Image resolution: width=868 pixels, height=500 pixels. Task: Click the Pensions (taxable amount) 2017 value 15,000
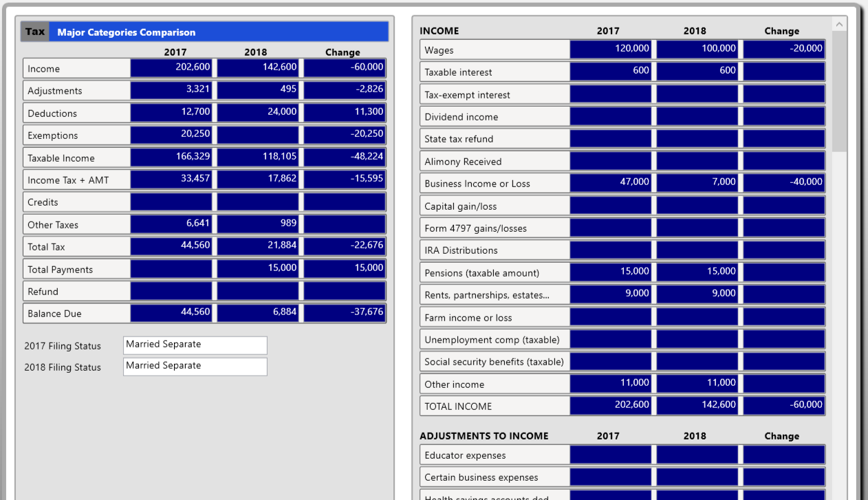coord(611,272)
